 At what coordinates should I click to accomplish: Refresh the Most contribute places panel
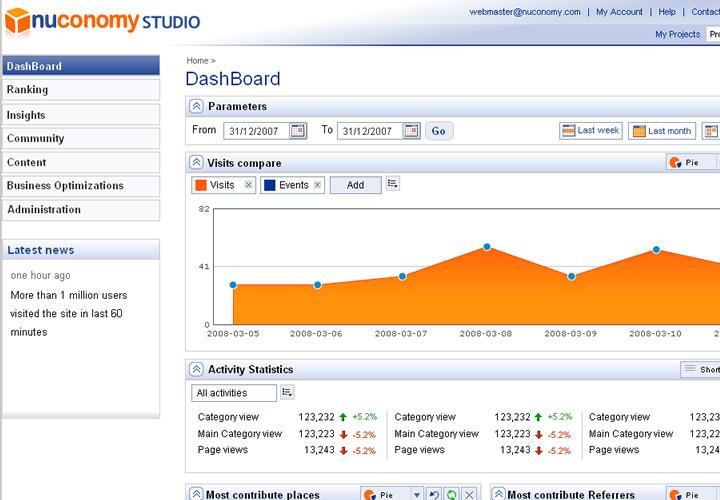pyautogui.click(x=451, y=494)
